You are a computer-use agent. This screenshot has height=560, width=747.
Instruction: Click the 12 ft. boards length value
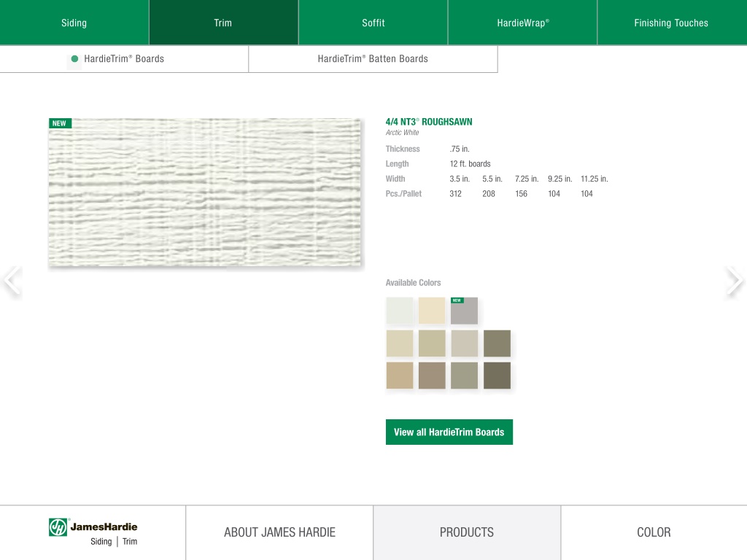coord(470,164)
